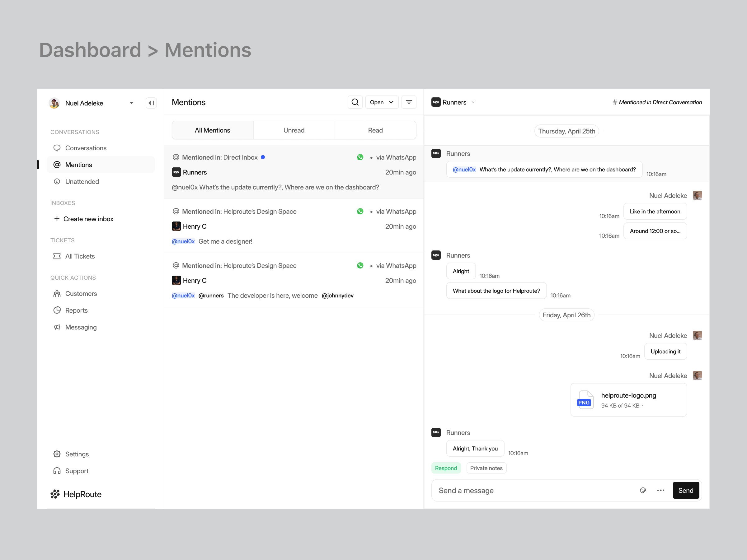
Task: Open the three-dots more options icon
Action: (660, 490)
